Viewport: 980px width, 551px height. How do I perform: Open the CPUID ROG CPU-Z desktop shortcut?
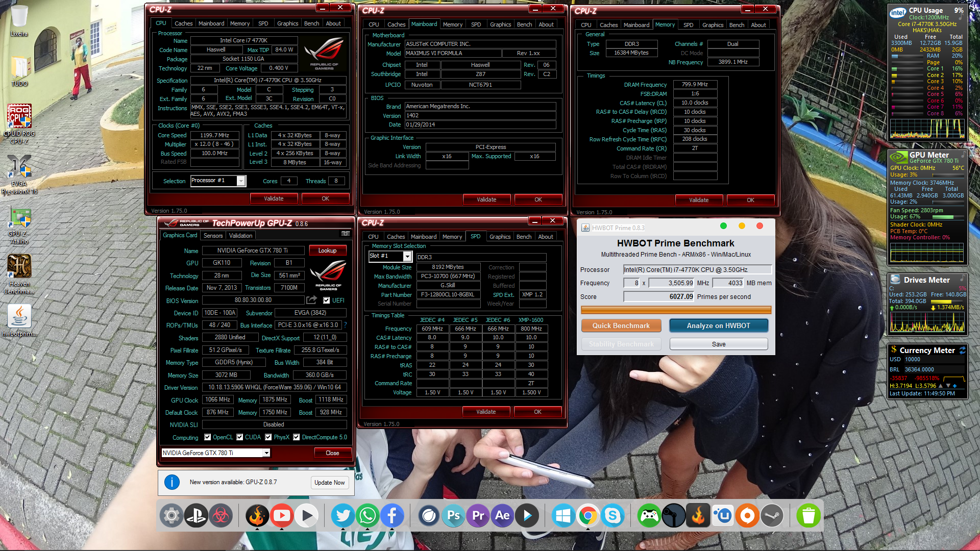tap(19, 124)
